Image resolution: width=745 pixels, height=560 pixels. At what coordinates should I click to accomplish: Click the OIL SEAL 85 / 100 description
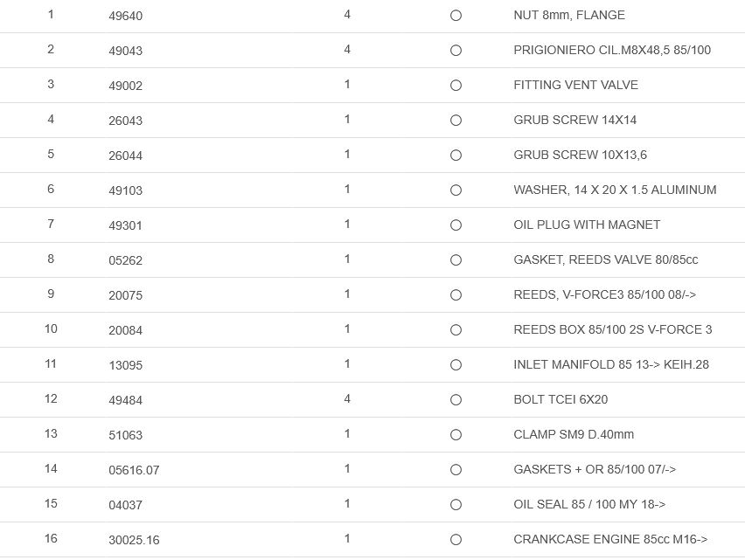pos(589,504)
